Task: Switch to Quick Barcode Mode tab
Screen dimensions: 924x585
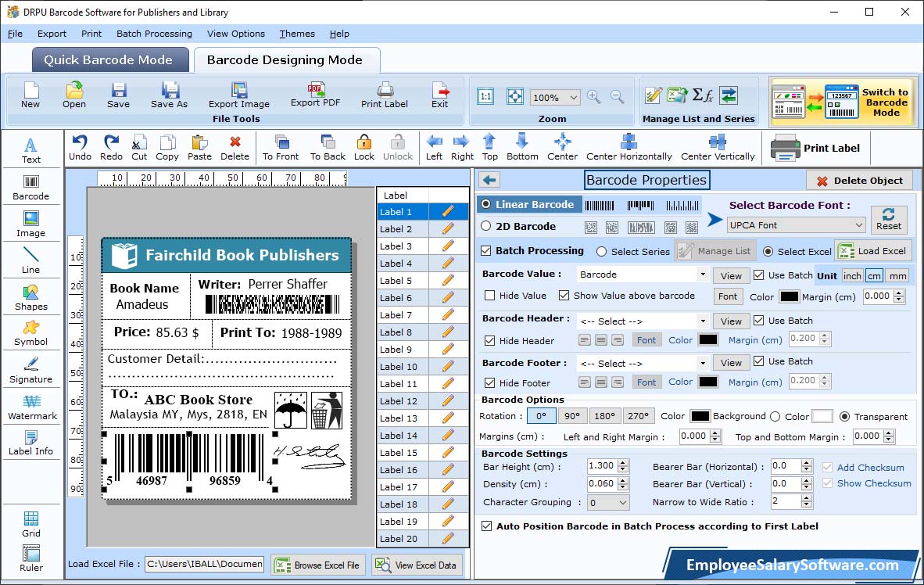Action: [110, 59]
